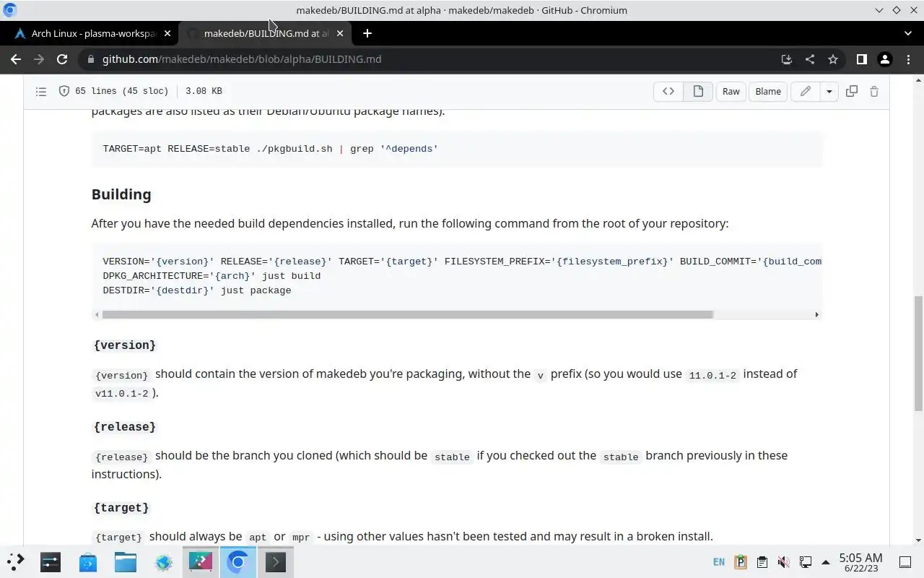This screenshot has height=578, width=924.
Task: Expand edit options dropdown arrow
Action: (829, 91)
